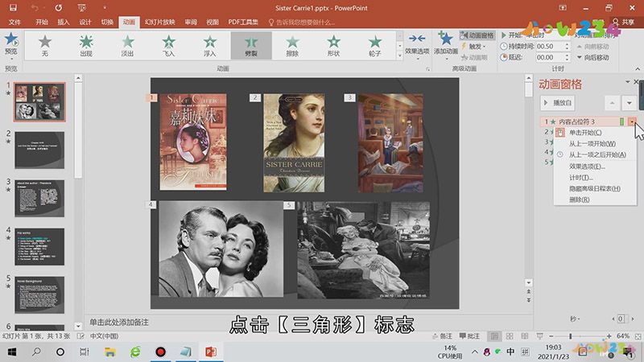This screenshot has height=362, width=644.
Task: Click the 持续时间 duration field
Action: tap(550, 47)
